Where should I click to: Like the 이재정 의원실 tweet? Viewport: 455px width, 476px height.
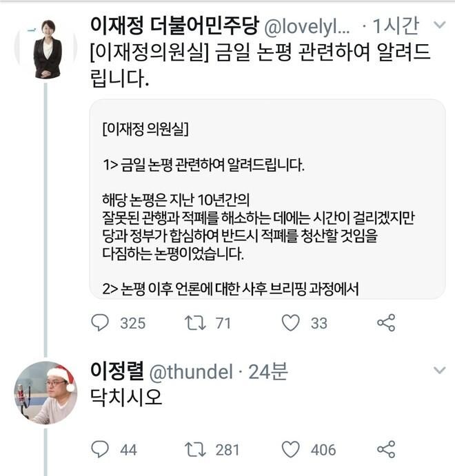click(x=292, y=322)
